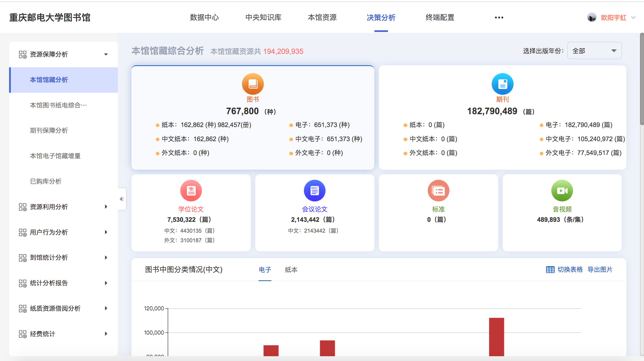Switch to the 纸本 chart tab
Viewport: 644px width, 361px height.
(291, 269)
